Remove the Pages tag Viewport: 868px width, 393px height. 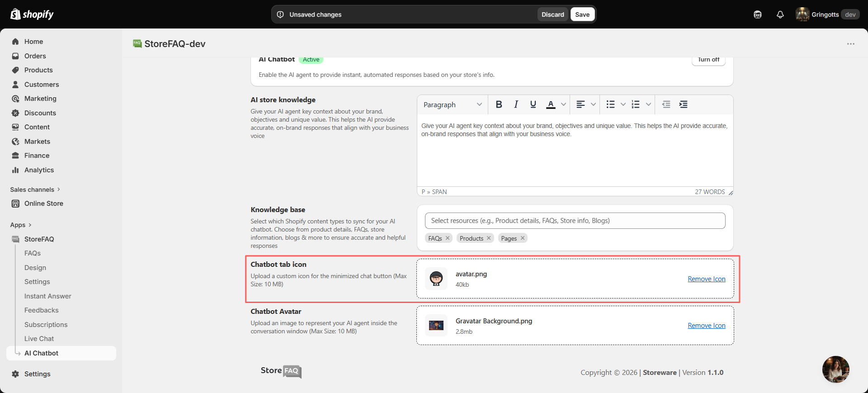(x=523, y=238)
